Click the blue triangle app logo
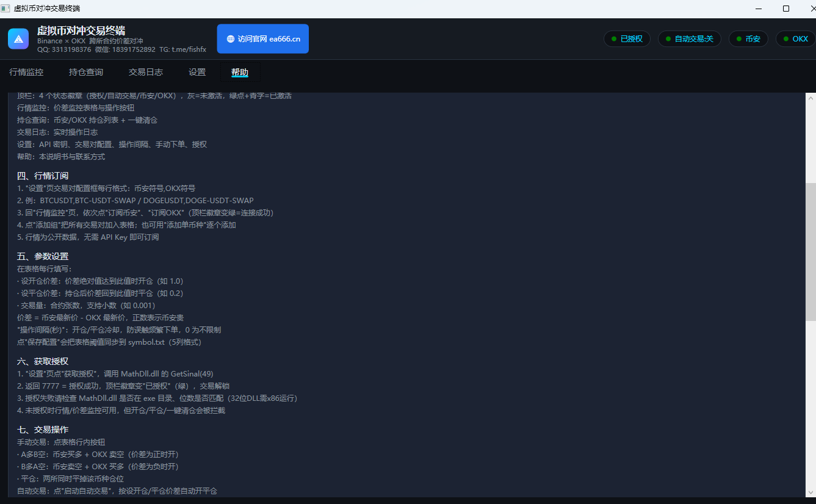Screen dimensions: 816x504 coord(18,39)
